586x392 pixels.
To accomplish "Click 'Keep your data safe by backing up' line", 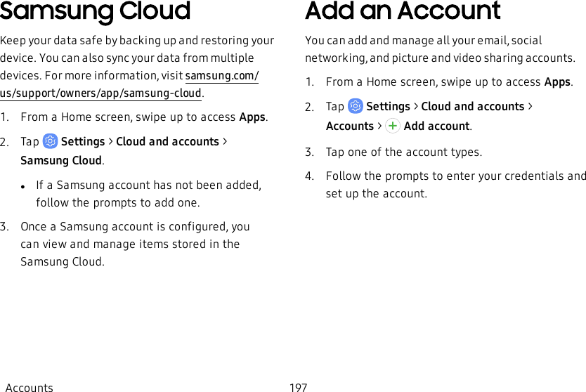I will point(137,41).
